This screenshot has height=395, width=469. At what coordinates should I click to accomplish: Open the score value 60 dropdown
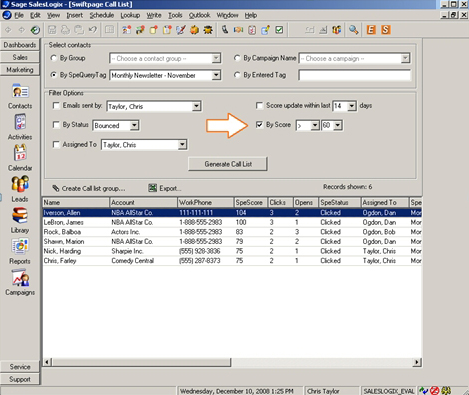(x=338, y=125)
